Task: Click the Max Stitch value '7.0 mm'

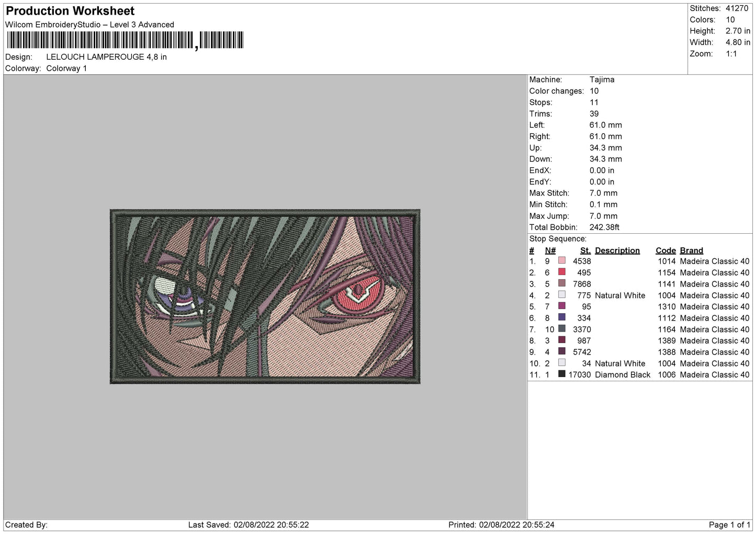Action: tap(603, 193)
